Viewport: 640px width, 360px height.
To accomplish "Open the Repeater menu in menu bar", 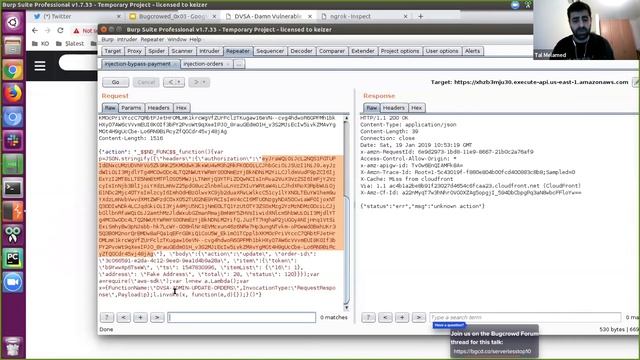I will tap(152, 40).
